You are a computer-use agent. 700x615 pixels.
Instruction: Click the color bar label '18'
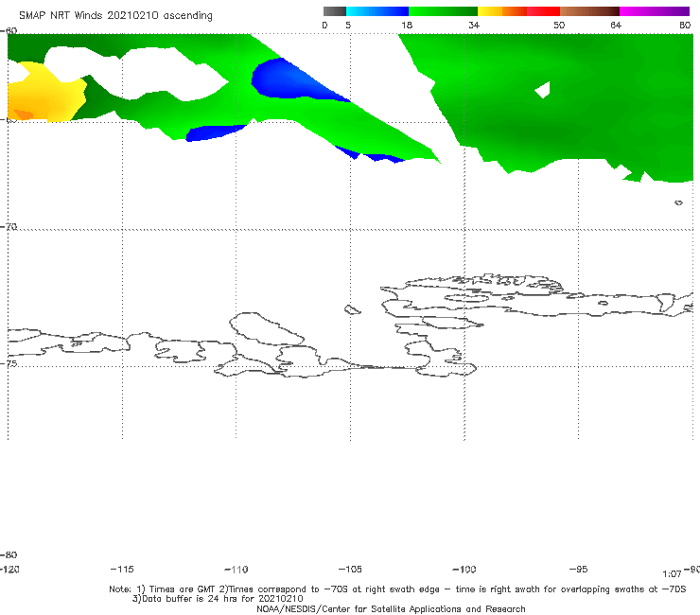coord(406,25)
